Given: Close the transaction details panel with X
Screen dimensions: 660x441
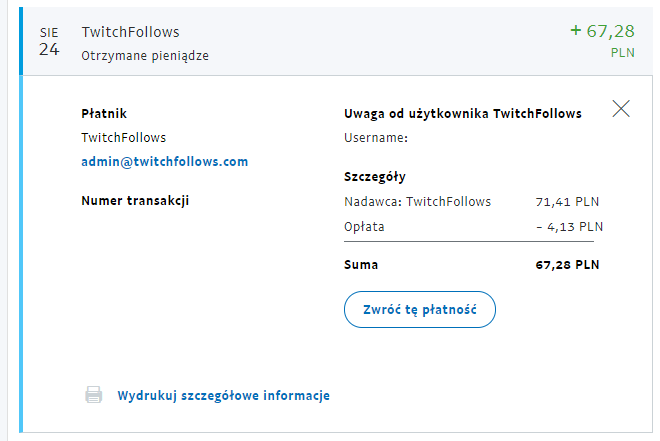Looking at the screenshot, I should (x=621, y=109).
